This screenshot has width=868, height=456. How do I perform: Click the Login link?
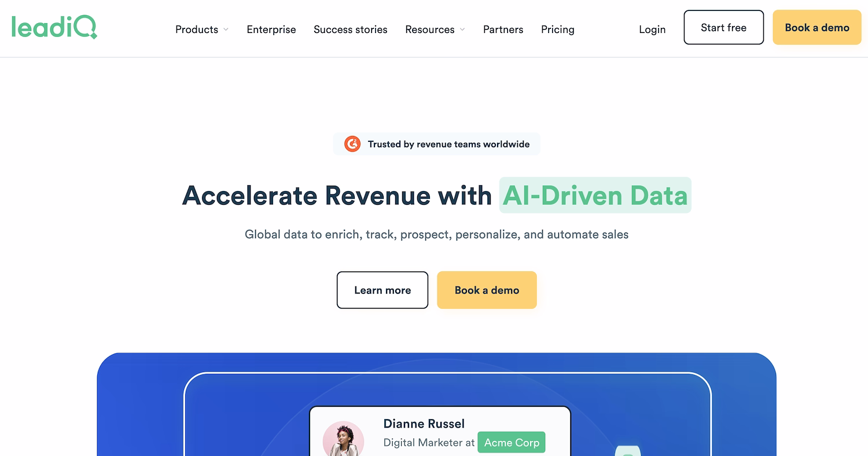pos(652,30)
